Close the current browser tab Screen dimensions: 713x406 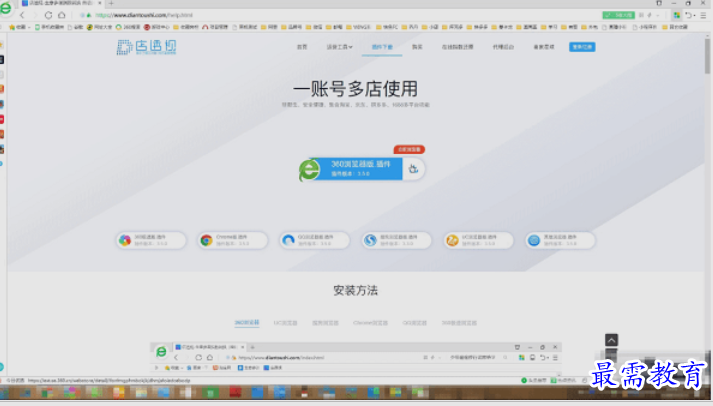pos(100,3)
